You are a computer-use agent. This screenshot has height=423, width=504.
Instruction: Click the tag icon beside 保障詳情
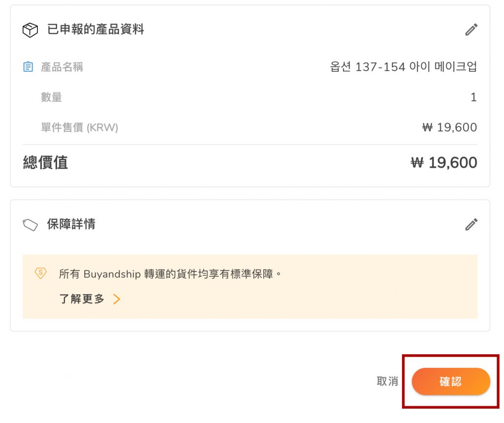point(31,225)
